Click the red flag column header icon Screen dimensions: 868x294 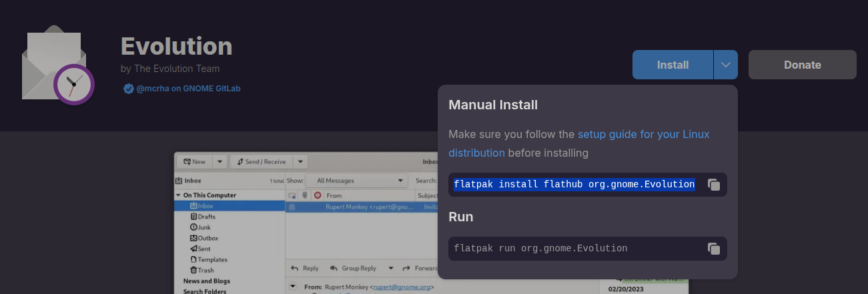click(x=318, y=195)
